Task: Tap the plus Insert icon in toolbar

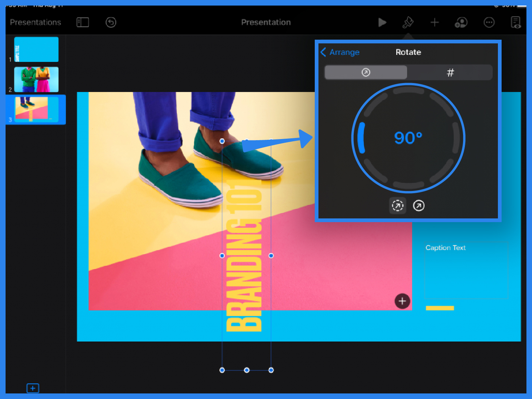Action: (434, 23)
